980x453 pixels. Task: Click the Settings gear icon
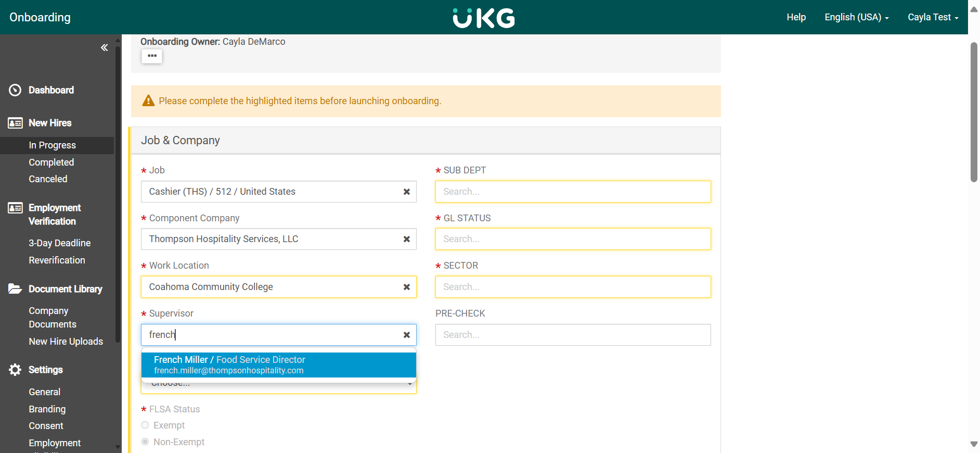click(x=15, y=370)
